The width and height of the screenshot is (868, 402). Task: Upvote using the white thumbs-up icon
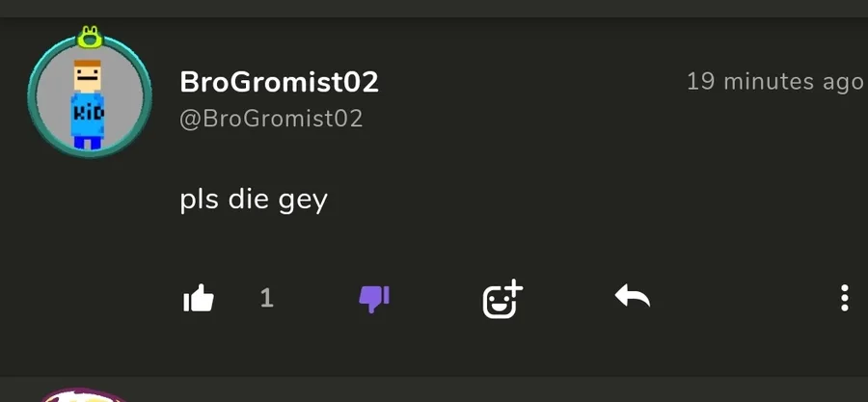[198, 299]
